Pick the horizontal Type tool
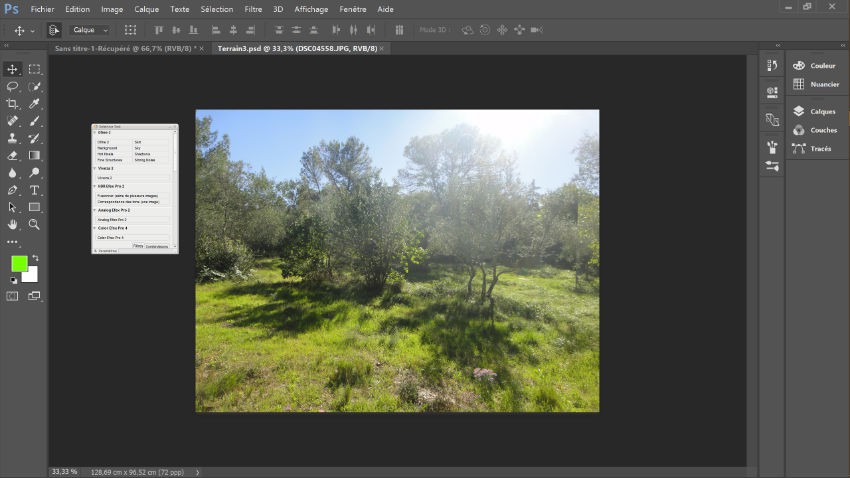The height and width of the screenshot is (478, 850). (x=35, y=190)
